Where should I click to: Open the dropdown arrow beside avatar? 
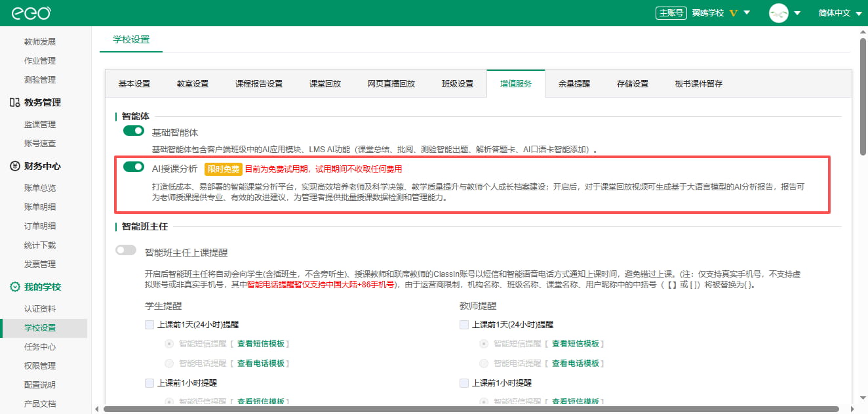[x=797, y=13]
